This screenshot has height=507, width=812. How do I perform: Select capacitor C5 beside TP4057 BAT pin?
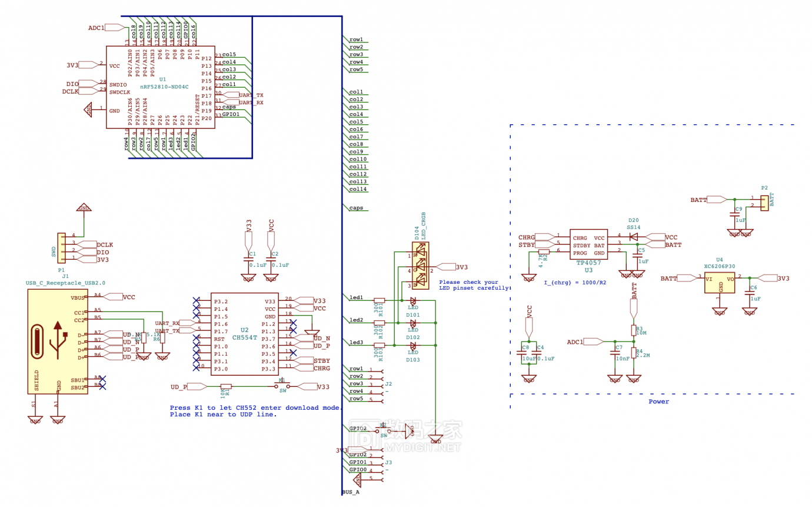point(637,255)
